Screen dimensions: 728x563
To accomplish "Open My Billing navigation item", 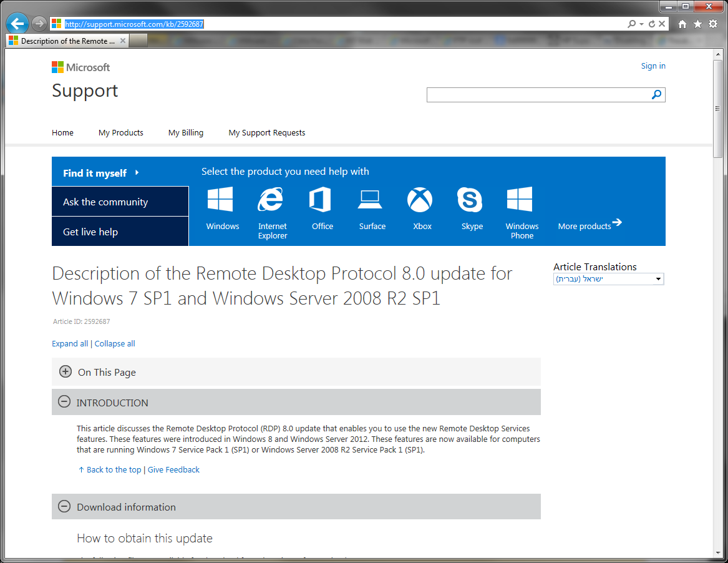I will click(186, 133).
